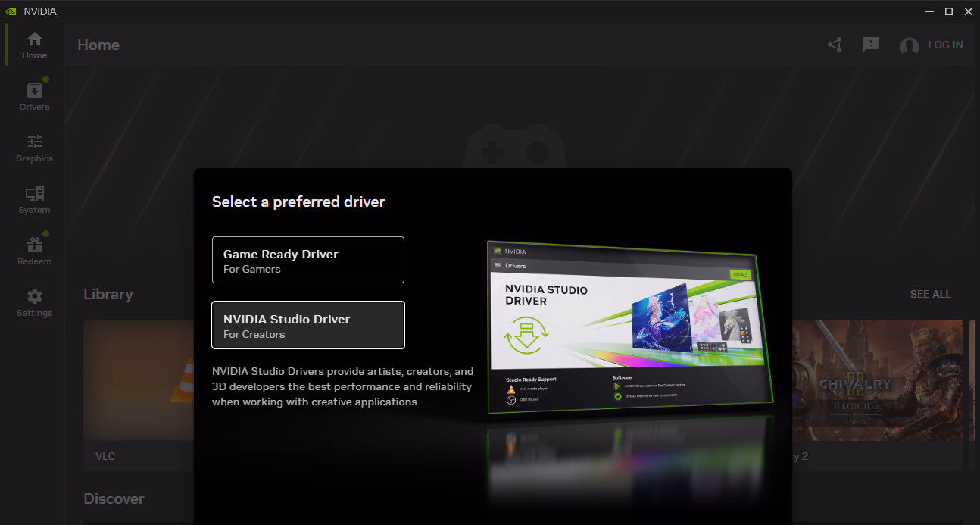The image size is (980, 525).
Task: Click the share icon in the header
Action: [835, 45]
